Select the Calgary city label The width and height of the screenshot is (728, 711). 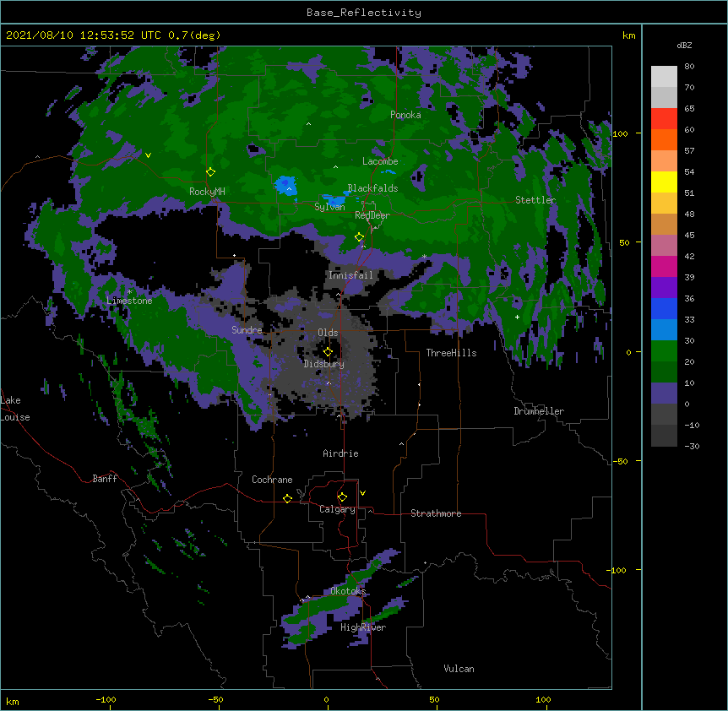(338, 509)
